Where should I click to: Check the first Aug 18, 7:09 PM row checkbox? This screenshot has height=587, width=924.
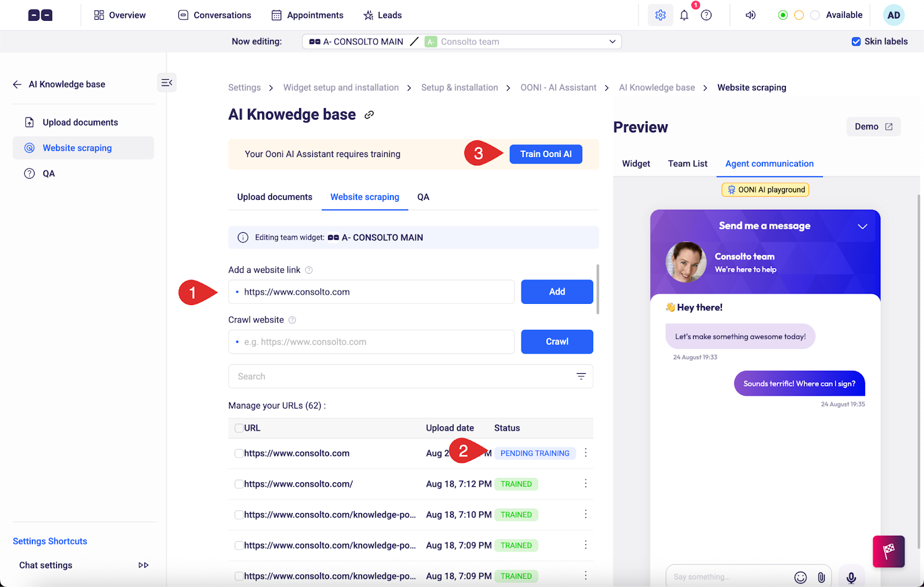pos(239,545)
